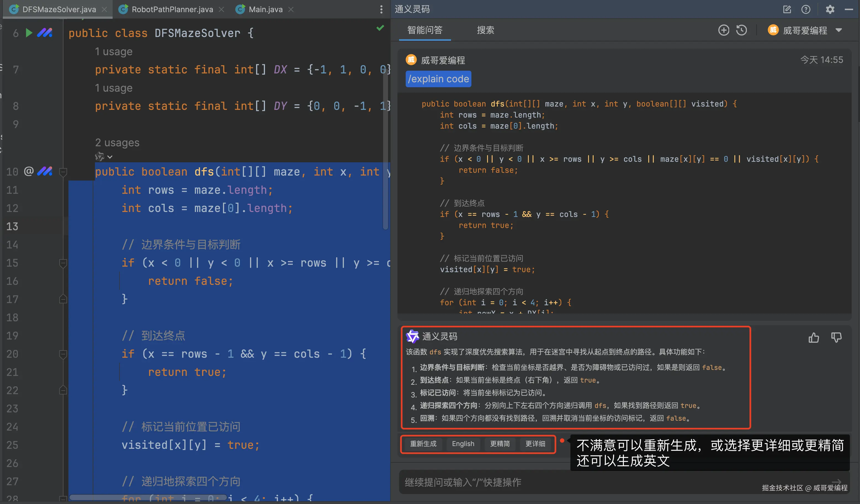Image resolution: width=860 pixels, height=504 pixels.
Task: Click the English button
Action: (x=463, y=444)
